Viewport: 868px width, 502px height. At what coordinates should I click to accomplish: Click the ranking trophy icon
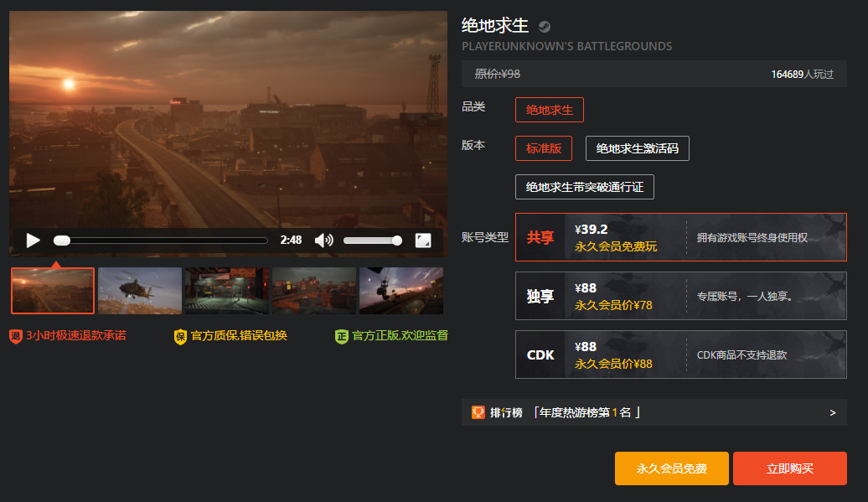pos(478,412)
